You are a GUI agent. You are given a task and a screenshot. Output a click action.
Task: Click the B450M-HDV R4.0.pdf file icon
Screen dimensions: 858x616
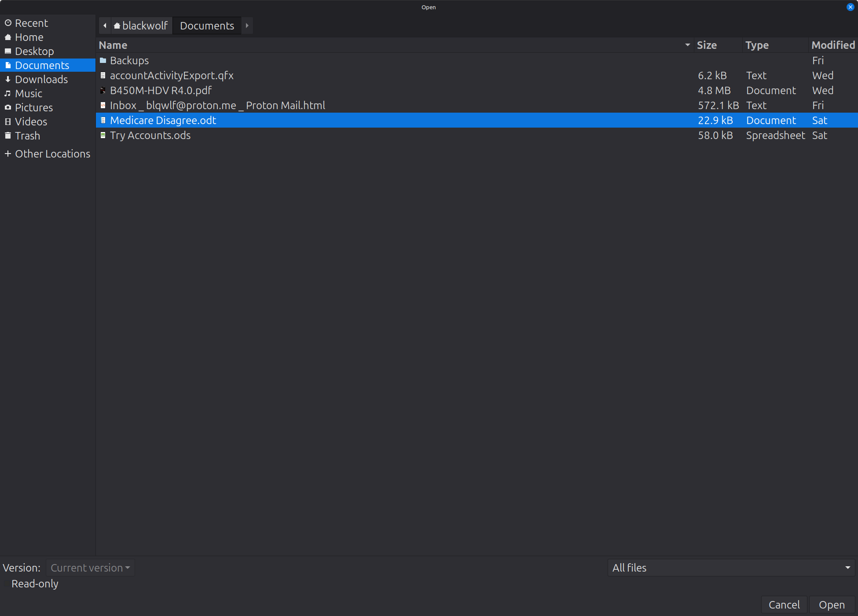[103, 90]
